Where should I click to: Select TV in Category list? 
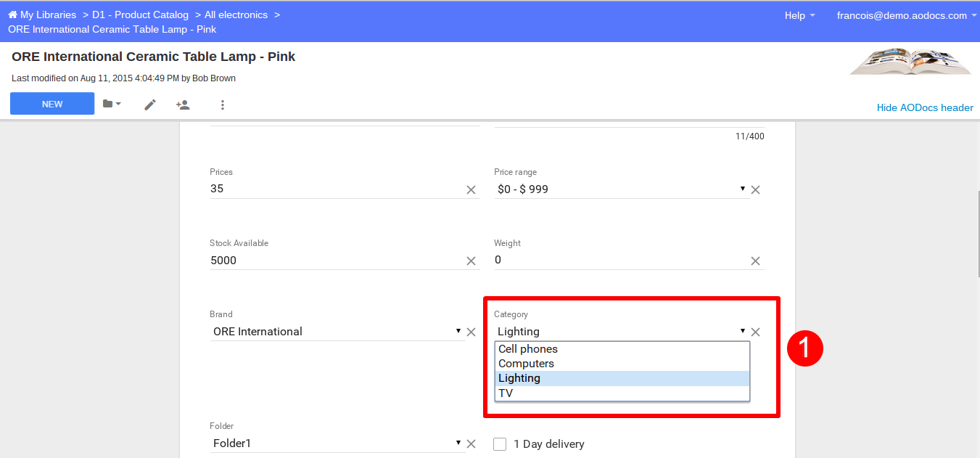(x=622, y=393)
